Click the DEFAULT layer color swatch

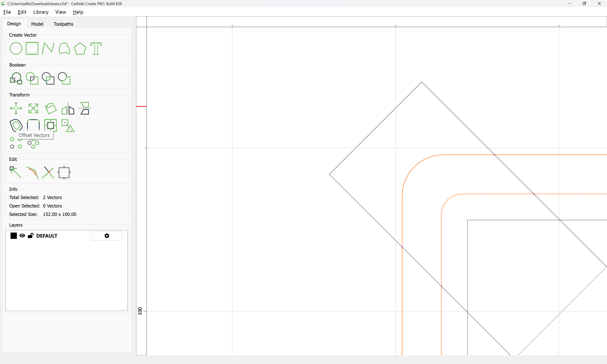coord(14,236)
